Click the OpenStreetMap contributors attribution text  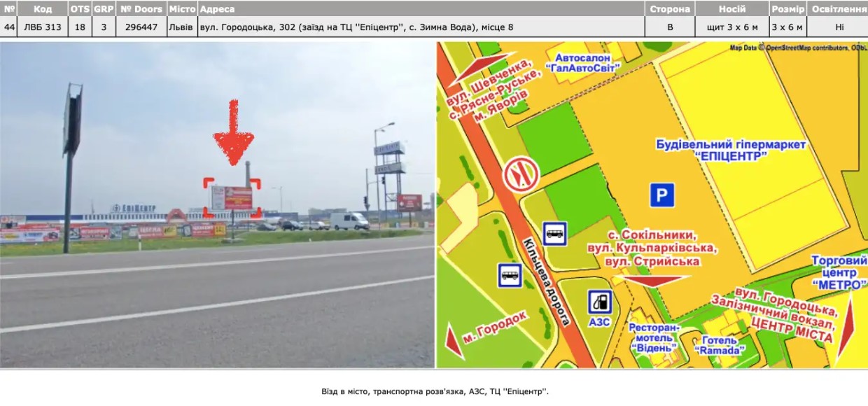click(x=799, y=48)
